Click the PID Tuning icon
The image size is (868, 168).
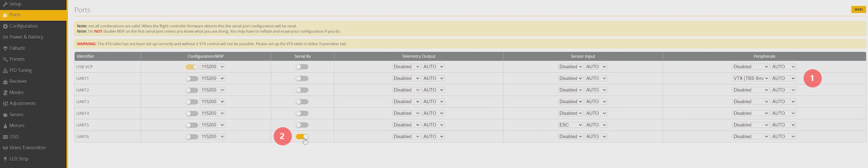coord(5,71)
